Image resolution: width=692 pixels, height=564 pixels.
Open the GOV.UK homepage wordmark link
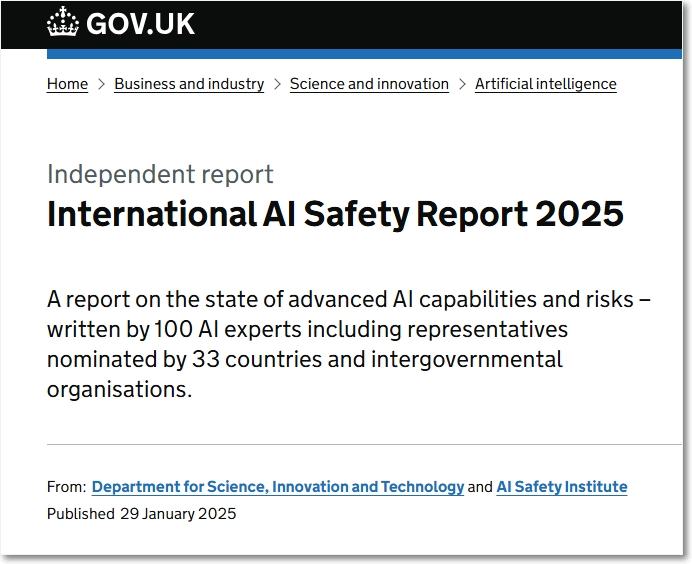[140, 24]
